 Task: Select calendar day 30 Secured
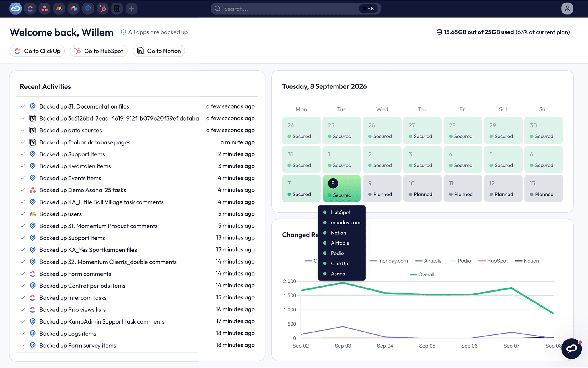point(544,130)
